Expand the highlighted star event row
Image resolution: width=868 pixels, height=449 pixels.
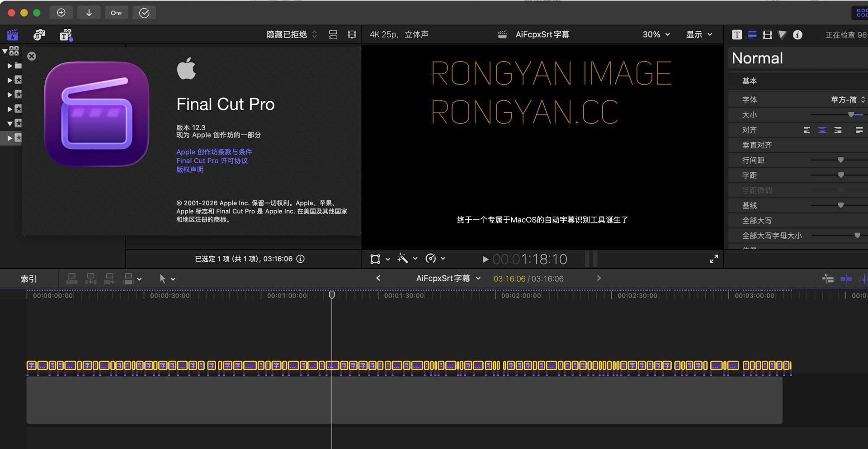9,138
